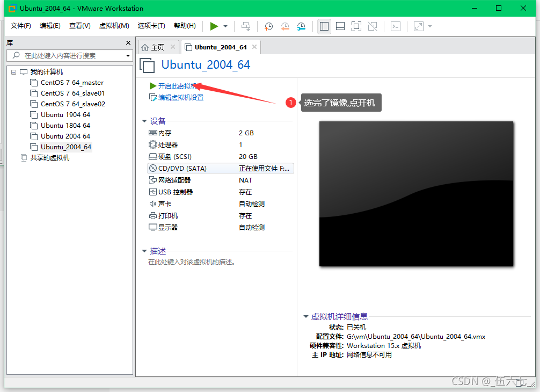Open the library search dropdown arrow
This screenshot has height=392, width=540.
(x=128, y=55)
